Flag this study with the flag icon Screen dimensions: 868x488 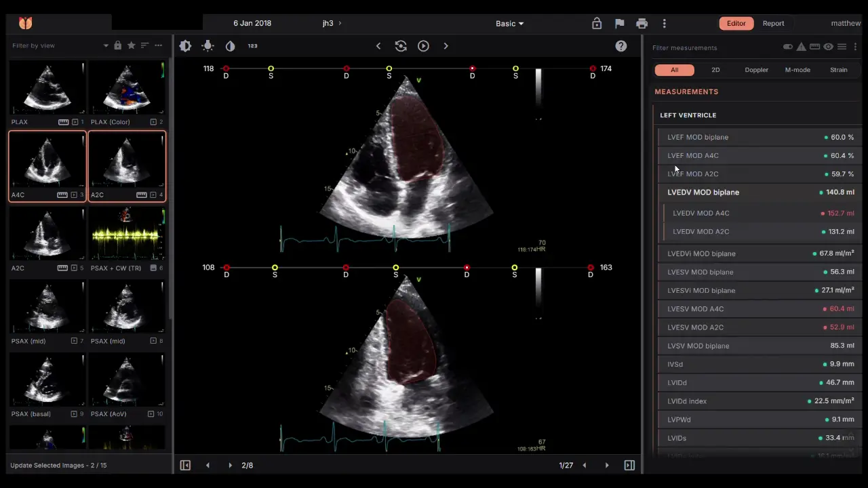pos(619,24)
